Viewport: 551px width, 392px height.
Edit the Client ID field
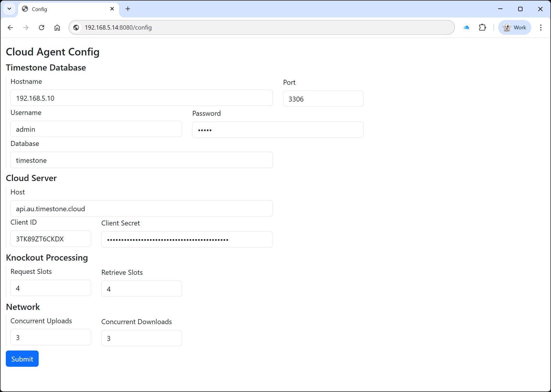51,239
